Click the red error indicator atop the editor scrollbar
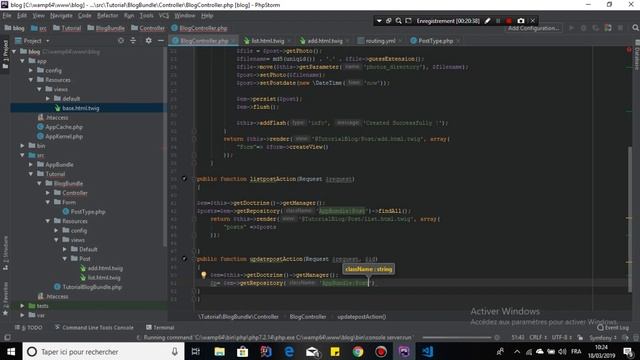Image resolution: width=640 pixels, height=360 pixels. coord(629,50)
